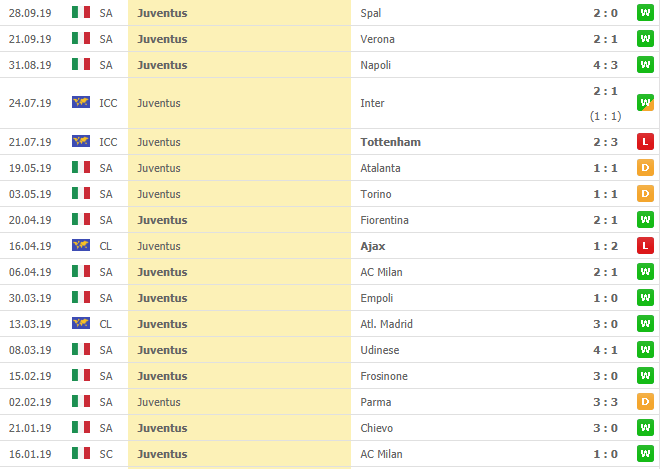The height and width of the screenshot is (469, 660).
Task: Click Italy flag icon on 28.09.19 row
Action: click(81, 13)
